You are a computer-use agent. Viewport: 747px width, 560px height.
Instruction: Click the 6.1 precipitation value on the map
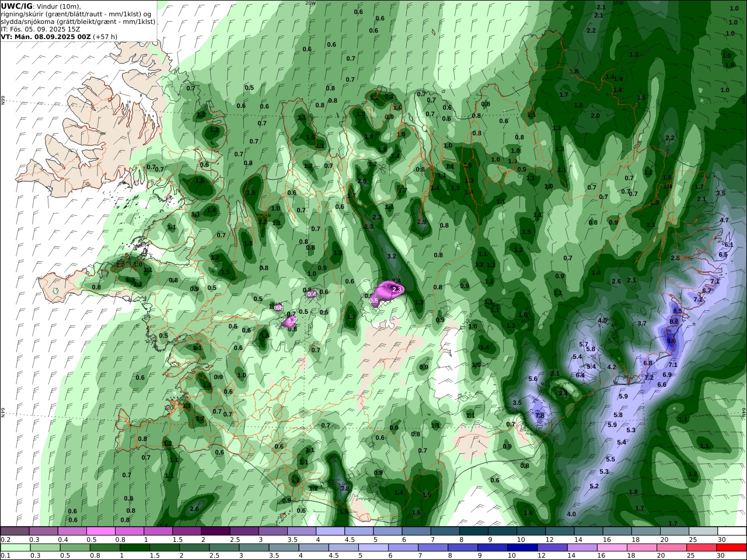(729, 245)
